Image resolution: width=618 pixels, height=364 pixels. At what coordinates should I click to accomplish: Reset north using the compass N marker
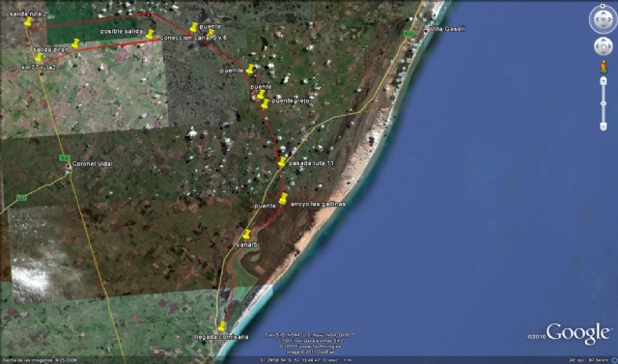coord(603,7)
